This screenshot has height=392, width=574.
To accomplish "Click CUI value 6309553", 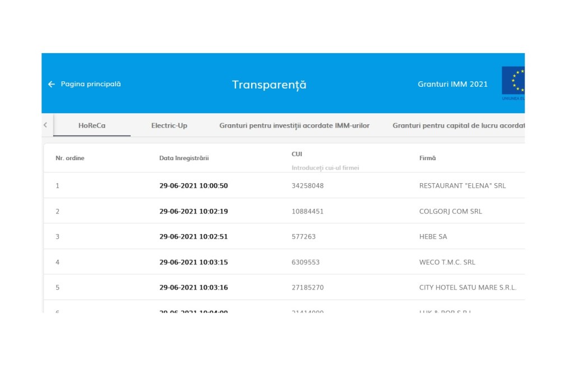I will [305, 262].
